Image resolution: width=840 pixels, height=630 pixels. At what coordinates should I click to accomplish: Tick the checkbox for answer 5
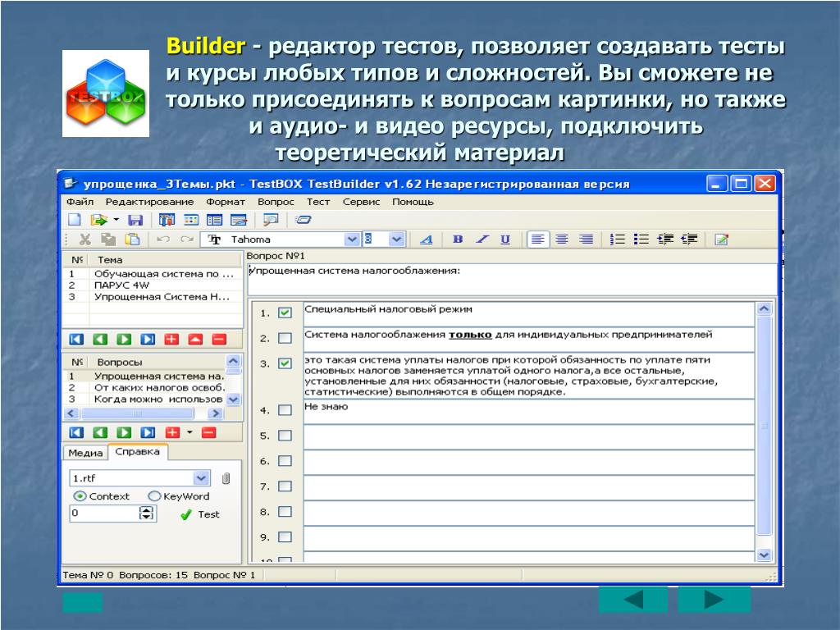[285, 436]
